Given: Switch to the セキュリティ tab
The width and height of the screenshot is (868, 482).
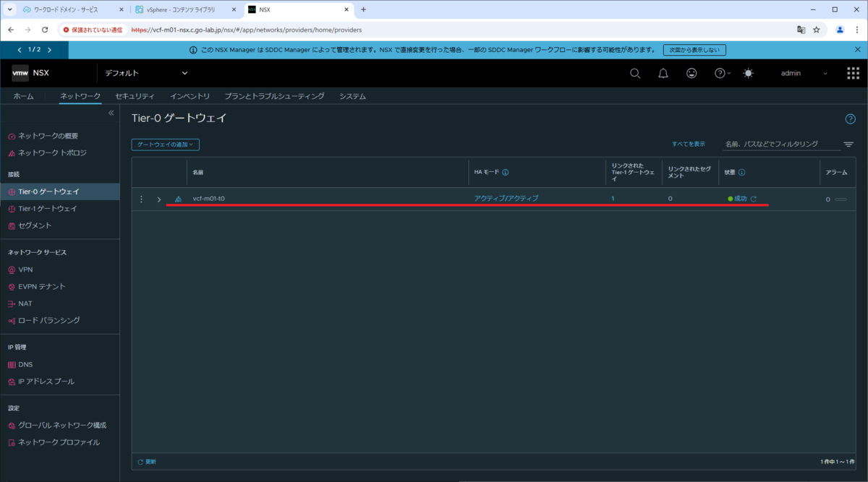Looking at the screenshot, I should point(135,96).
